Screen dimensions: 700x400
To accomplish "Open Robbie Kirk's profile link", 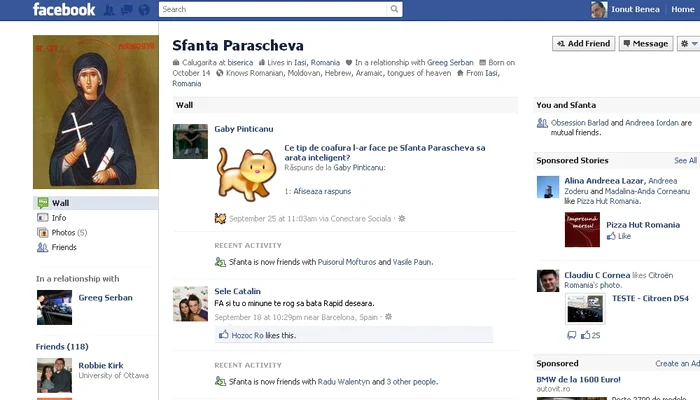I will (x=101, y=365).
